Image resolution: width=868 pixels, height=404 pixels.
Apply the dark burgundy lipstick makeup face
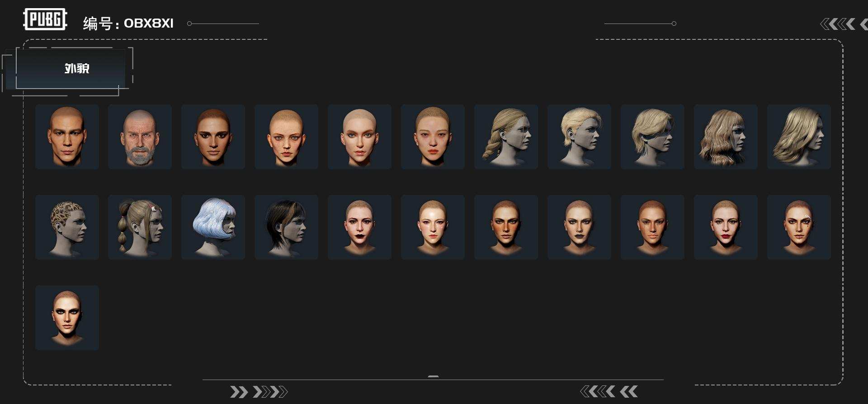click(359, 227)
